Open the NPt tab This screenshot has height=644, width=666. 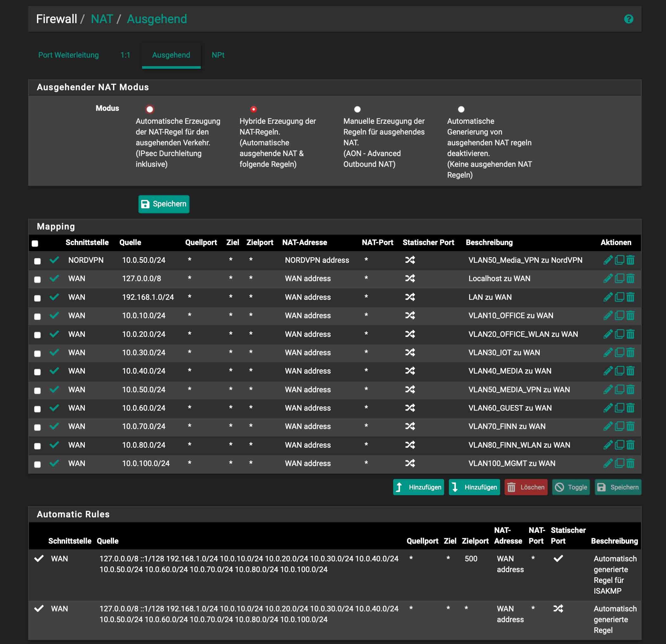[x=218, y=55]
